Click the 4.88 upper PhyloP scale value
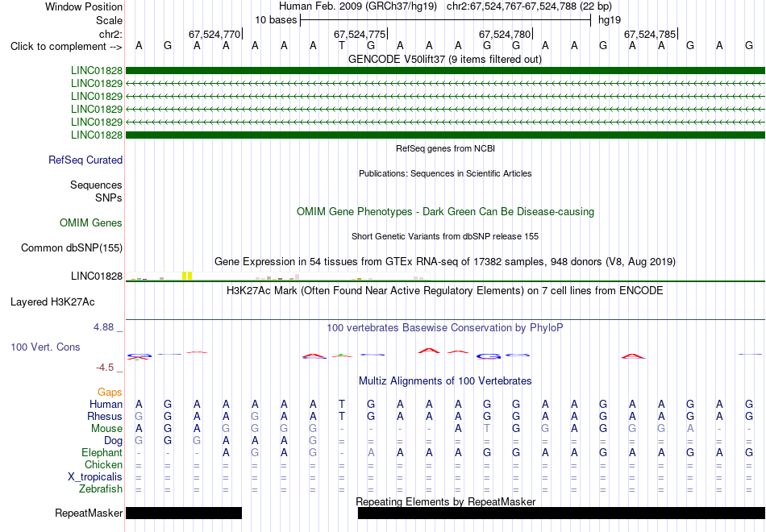 [103, 327]
